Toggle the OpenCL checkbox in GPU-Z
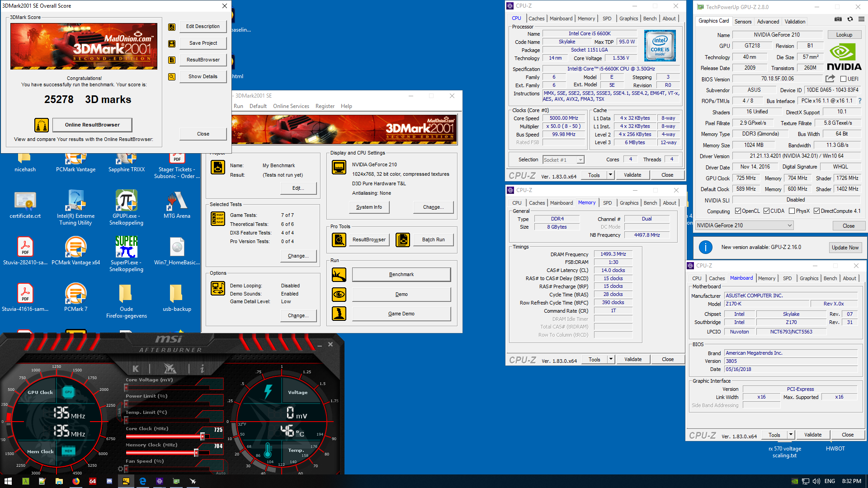 (738, 211)
